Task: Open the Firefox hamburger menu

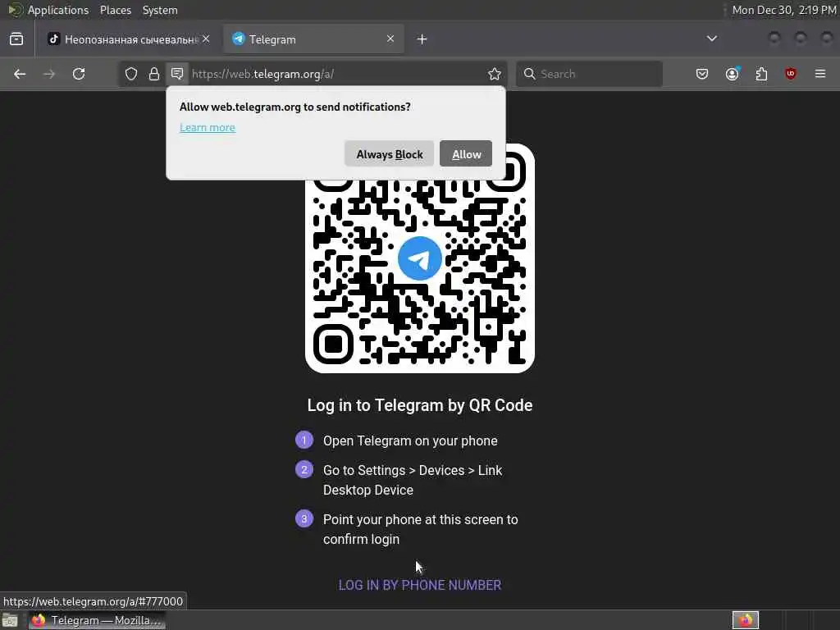Action: [x=820, y=74]
